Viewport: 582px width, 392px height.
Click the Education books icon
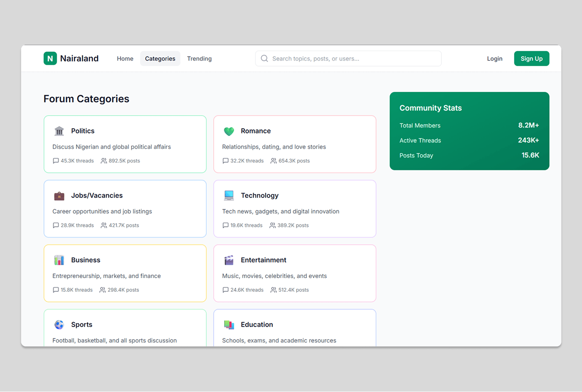pyautogui.click(x=229, y=325)
